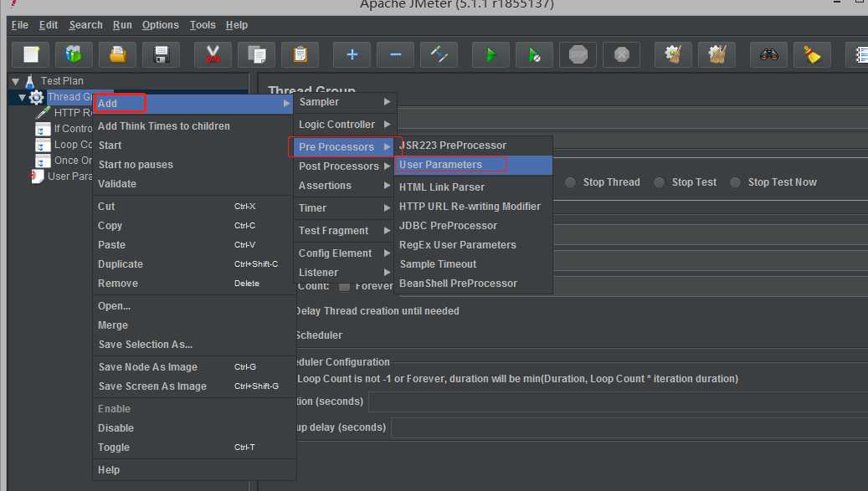The width and height of the screenshot is (868, 491).
Task: Open the Tools menu
Action: (203, 25)
